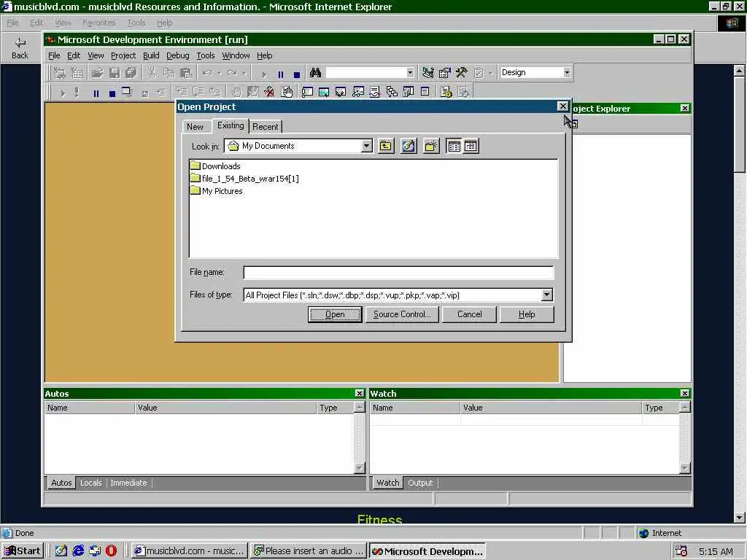The height and width of the screenshot is (560, 747).
Task: Select the Existing tab
Action: point(231,125)
